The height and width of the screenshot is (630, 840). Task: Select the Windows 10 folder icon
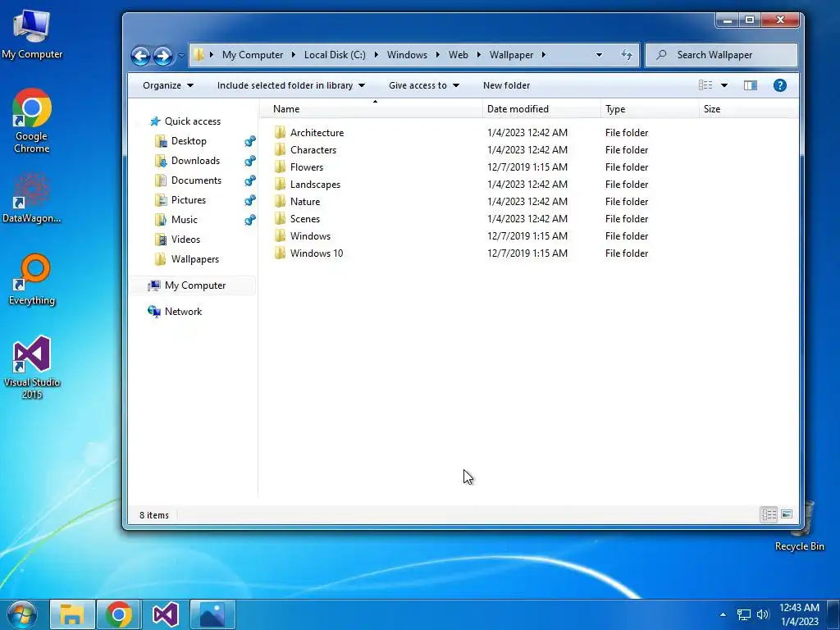pos(280,253)
